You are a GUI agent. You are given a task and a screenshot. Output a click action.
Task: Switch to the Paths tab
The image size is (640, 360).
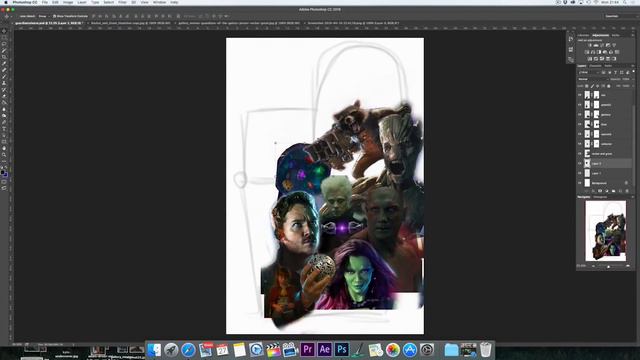[608, 66]
